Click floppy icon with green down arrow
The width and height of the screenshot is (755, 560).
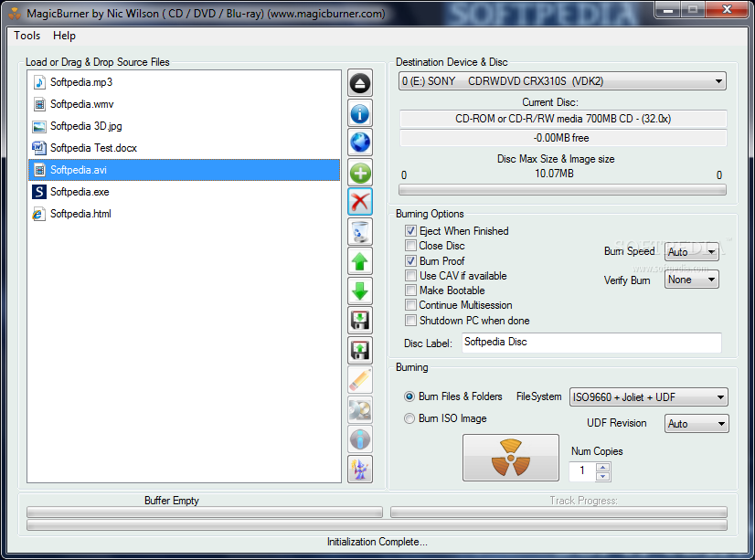(360, 321)
